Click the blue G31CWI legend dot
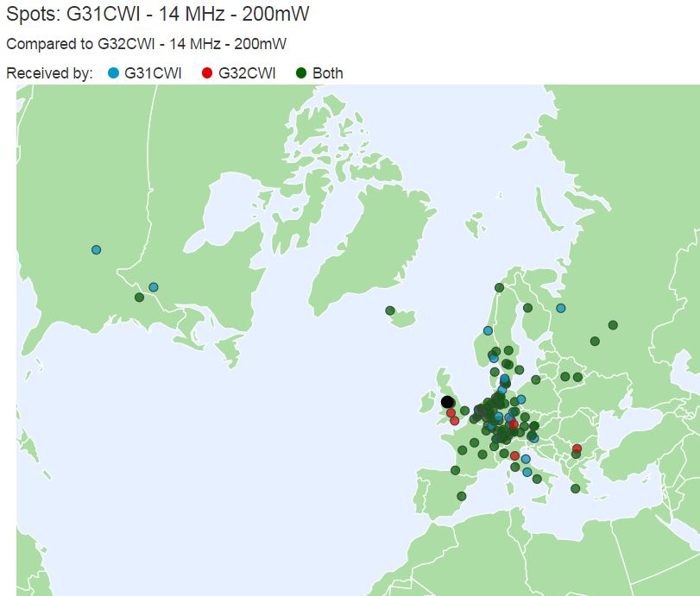 114,73
